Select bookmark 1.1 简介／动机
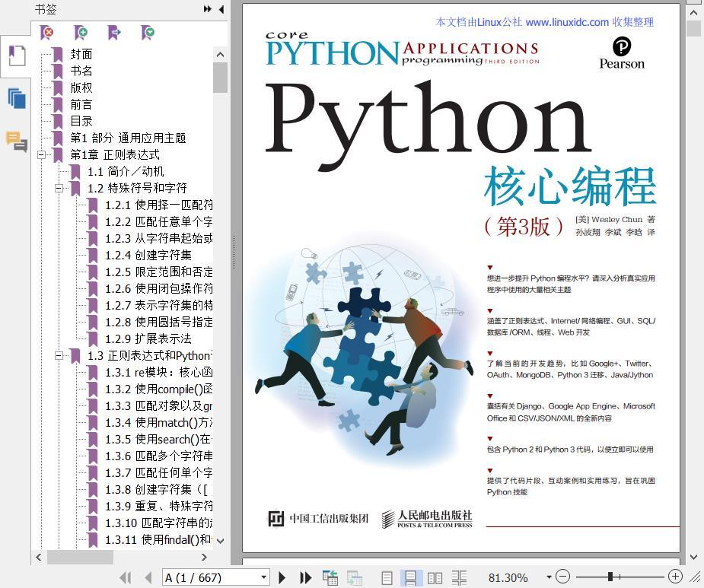 126,171
